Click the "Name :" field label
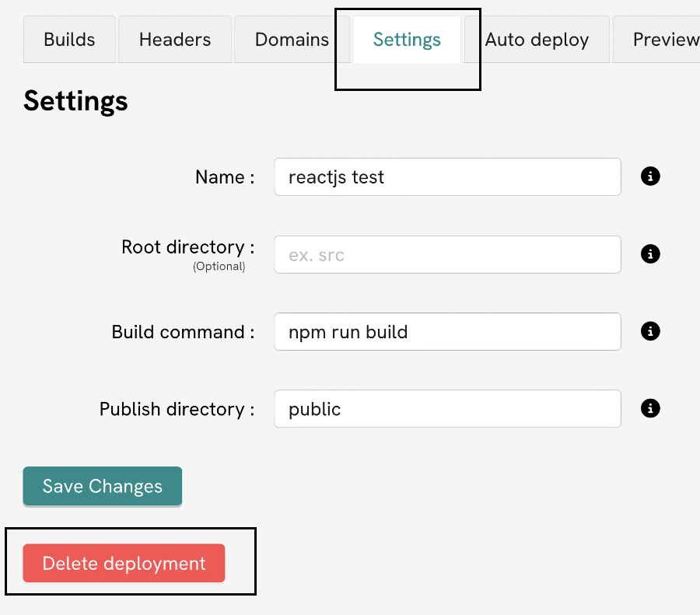The height and width of the screenshot is (615, 700). [x=225, y=177]
